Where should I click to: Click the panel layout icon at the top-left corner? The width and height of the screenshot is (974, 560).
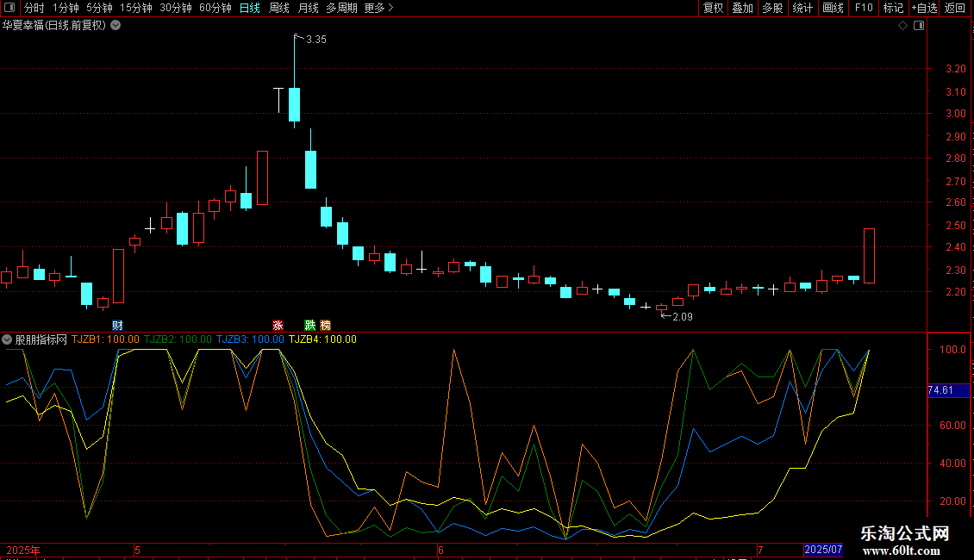point(9,8)
